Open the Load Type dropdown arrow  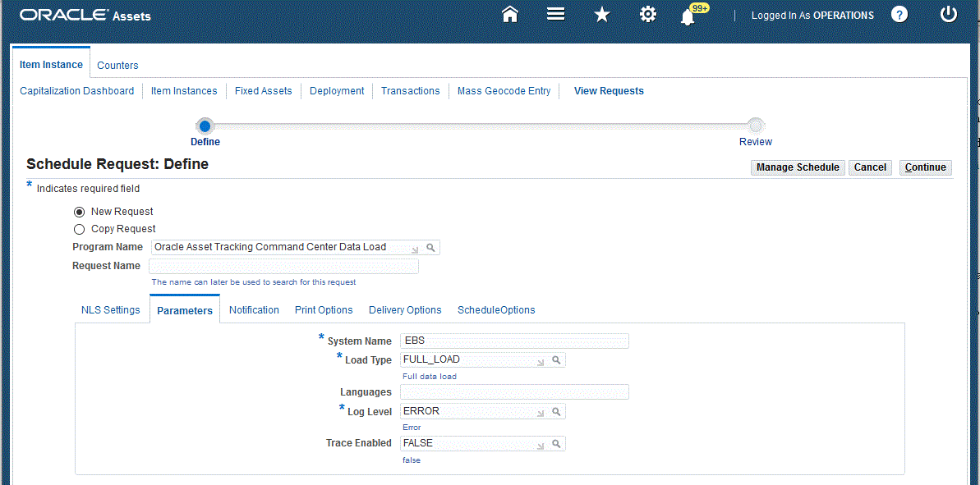click(541, 359)
